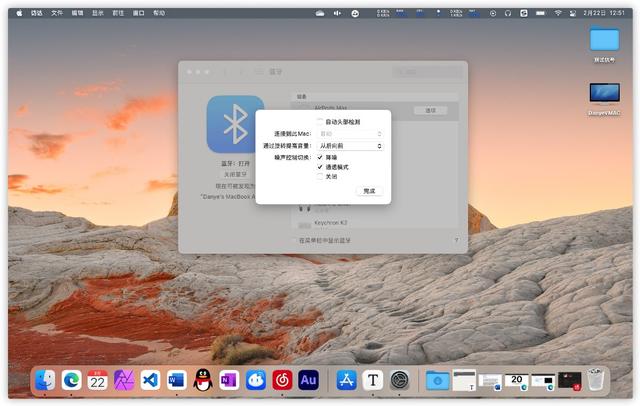The width and height of the screenshot is (640, 406).
Task: Open the Calendar app showing 22
Action: coord(98,380)
